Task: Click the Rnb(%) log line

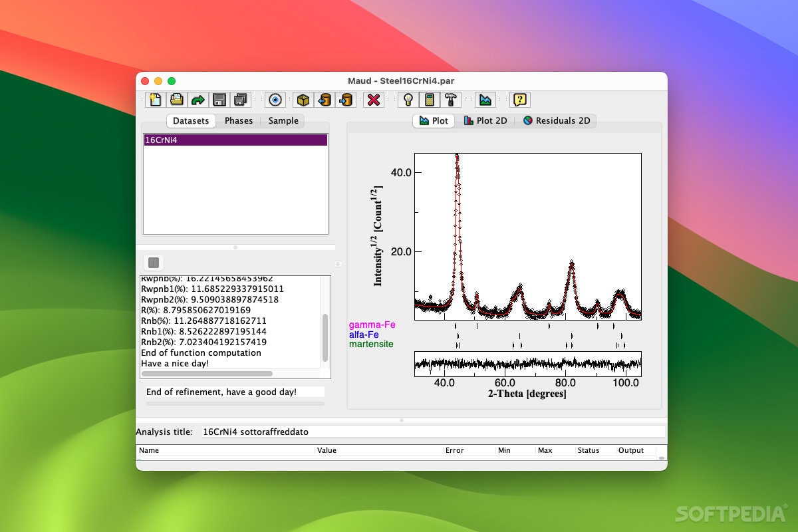Action: pyautogui.click(x=203, y=321)
